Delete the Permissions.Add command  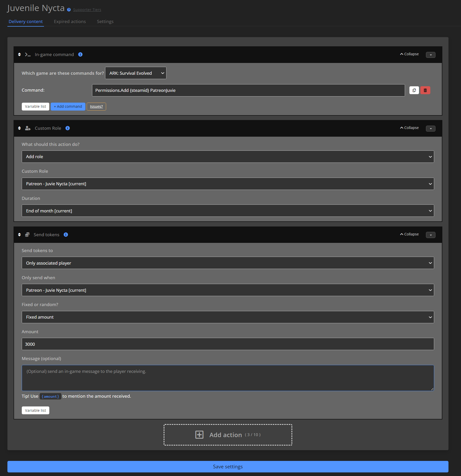point(425,90)
